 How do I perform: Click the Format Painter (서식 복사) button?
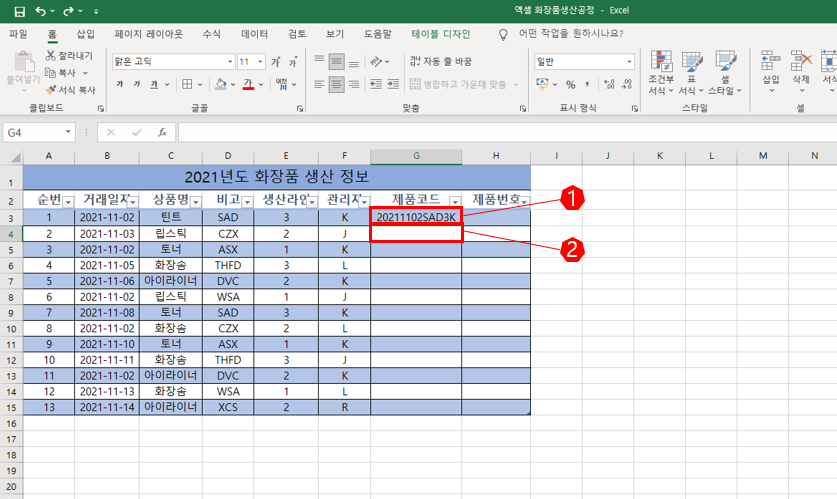tap(70, 90)
